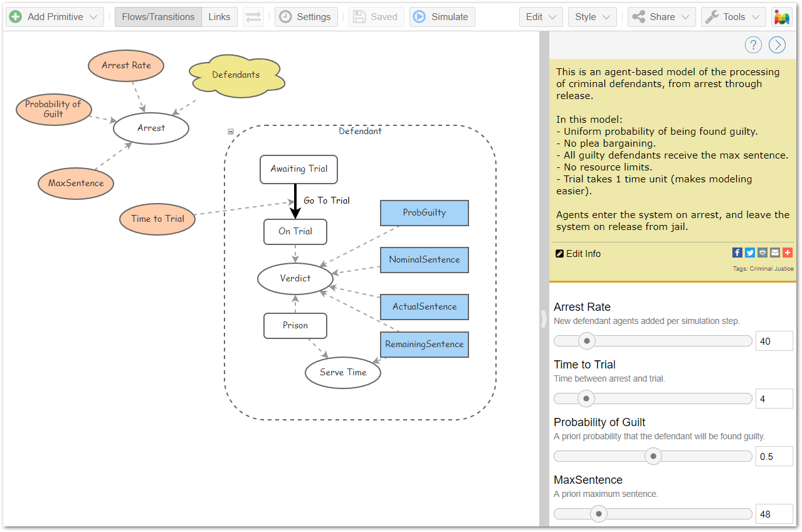The image size is (802, 532).
Task: Click the Share nodes icon
Action: [x=638, y=17]
